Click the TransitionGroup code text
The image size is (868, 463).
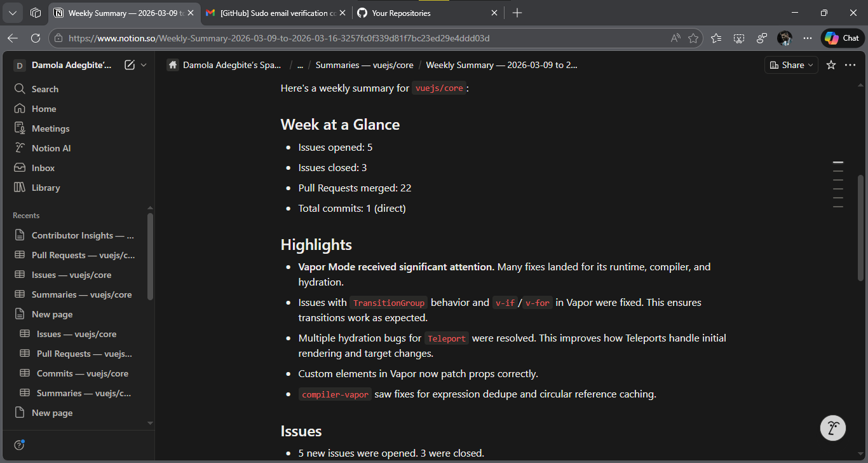389,303
